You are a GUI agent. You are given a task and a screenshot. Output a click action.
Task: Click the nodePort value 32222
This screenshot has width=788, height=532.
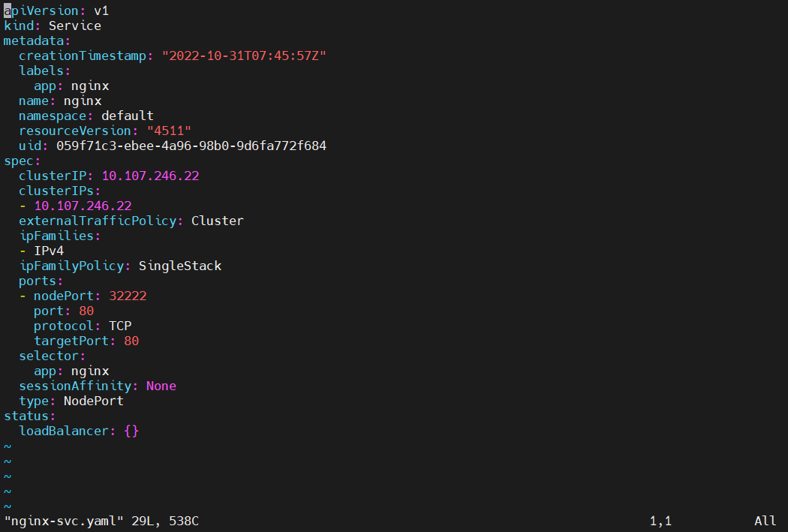(128, 296)
